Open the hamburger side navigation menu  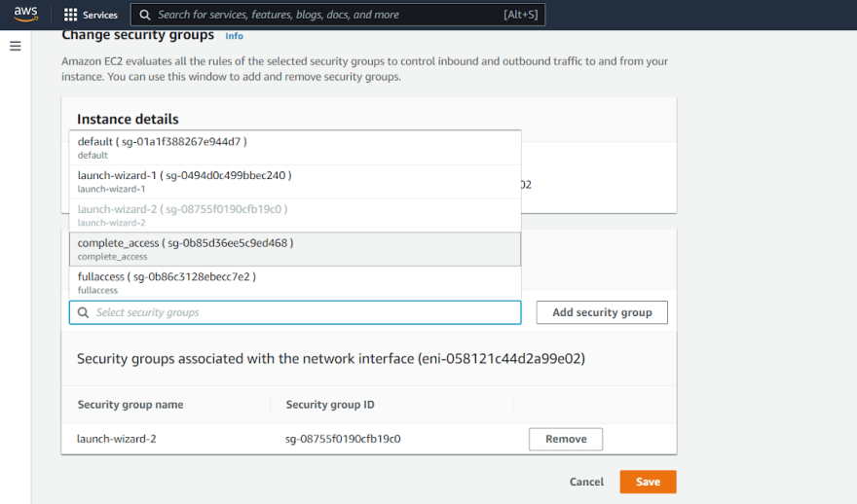coord(16,47)
